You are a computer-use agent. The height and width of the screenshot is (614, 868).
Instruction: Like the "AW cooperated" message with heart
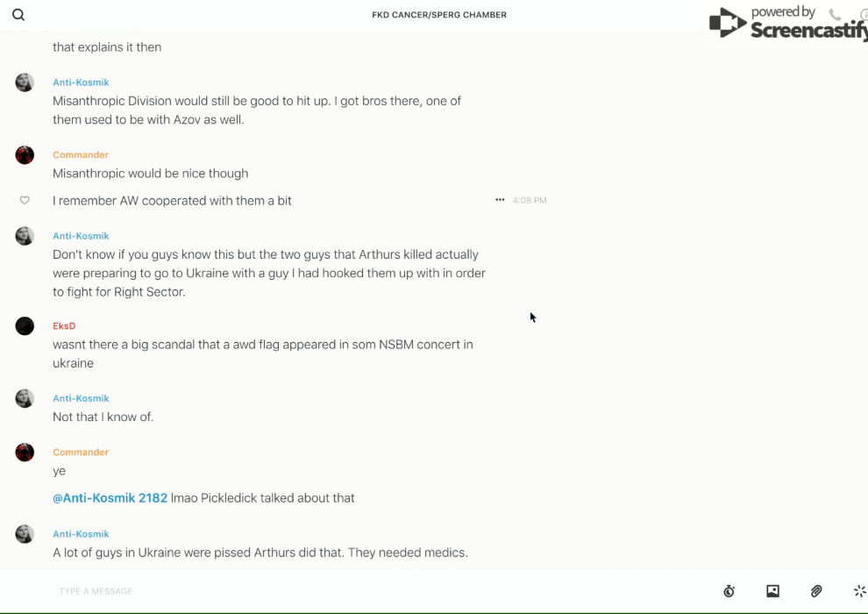click(25, 201)
